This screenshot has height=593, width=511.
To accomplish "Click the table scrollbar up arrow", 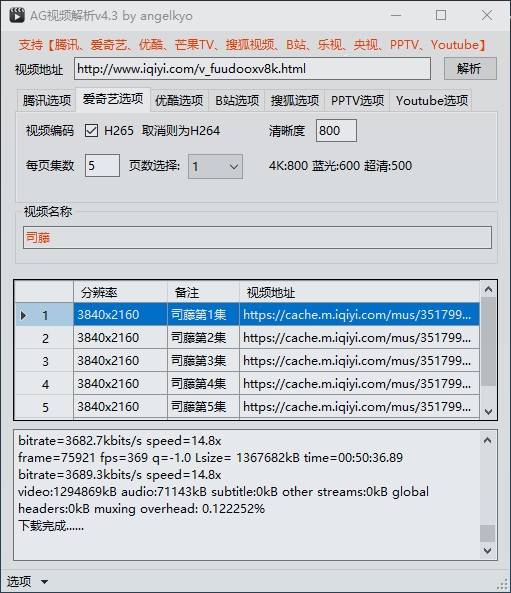I will tap(488, 289).
